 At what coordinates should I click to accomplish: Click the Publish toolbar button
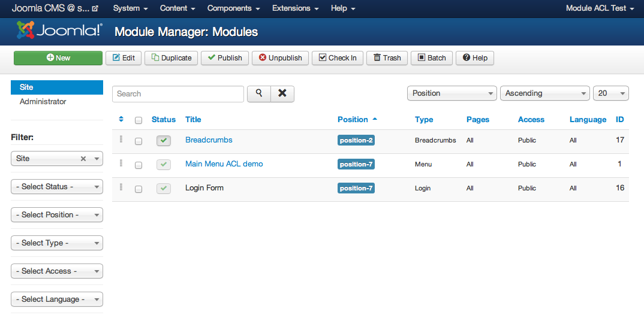pyautogui.click(x=225, y=58)
